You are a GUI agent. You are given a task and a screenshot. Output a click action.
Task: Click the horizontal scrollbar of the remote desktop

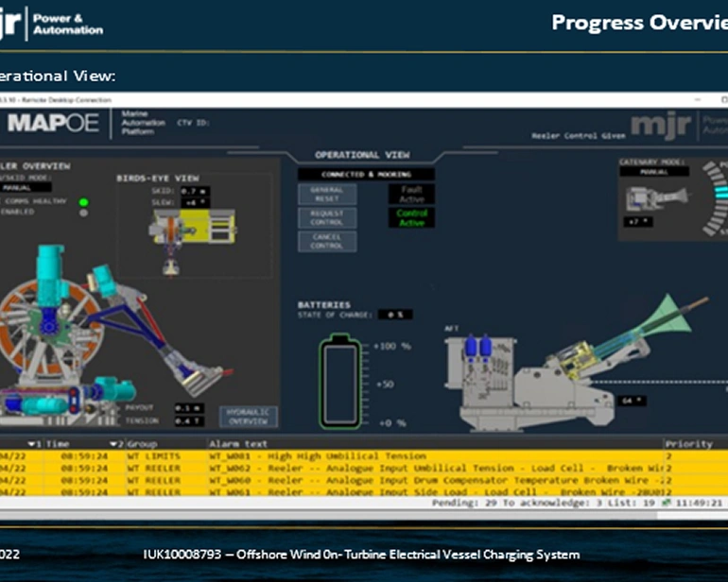coord(329,515)
